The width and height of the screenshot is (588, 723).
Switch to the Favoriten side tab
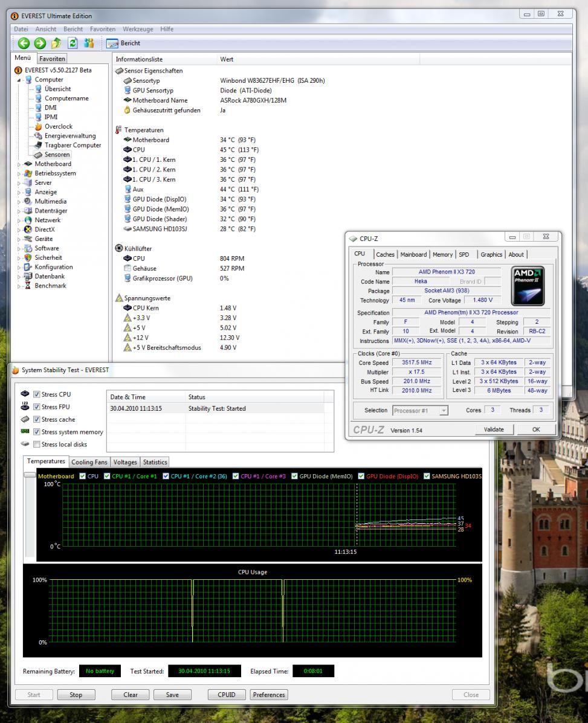[x=52, y=59]
